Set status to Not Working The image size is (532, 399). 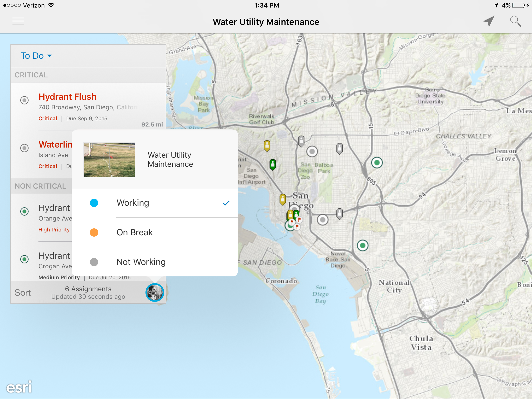tap(155, 262)
